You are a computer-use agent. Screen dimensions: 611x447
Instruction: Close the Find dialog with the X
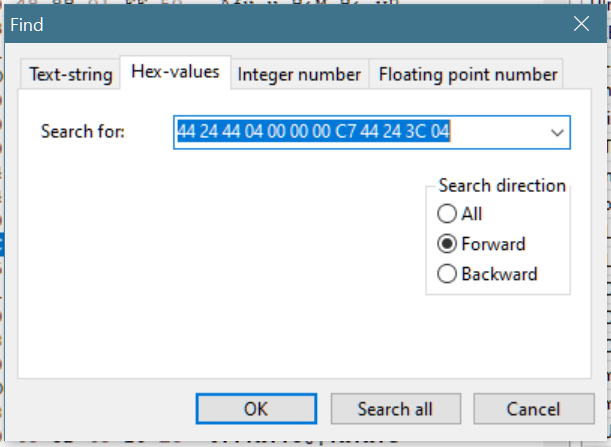(x=582, y=22)
